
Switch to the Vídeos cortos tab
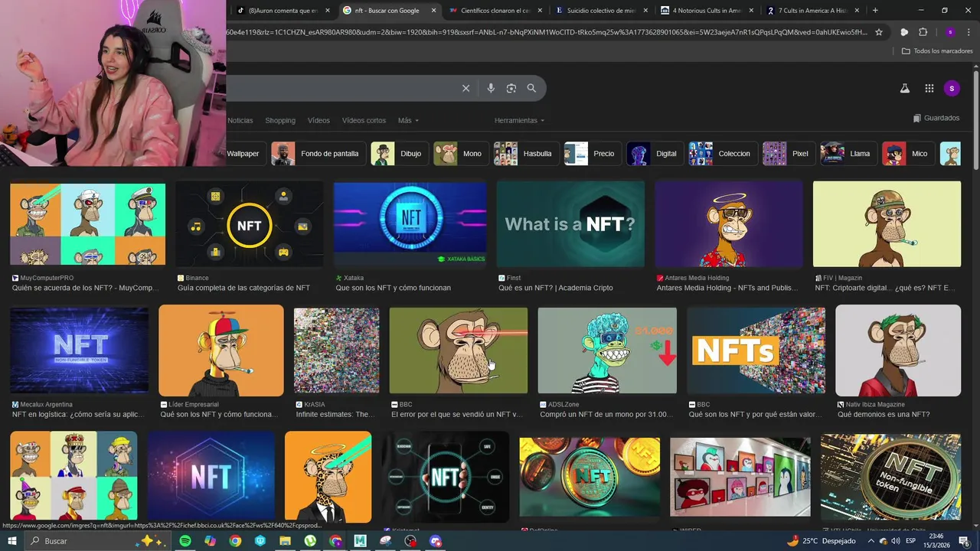[x=364, y=120]
